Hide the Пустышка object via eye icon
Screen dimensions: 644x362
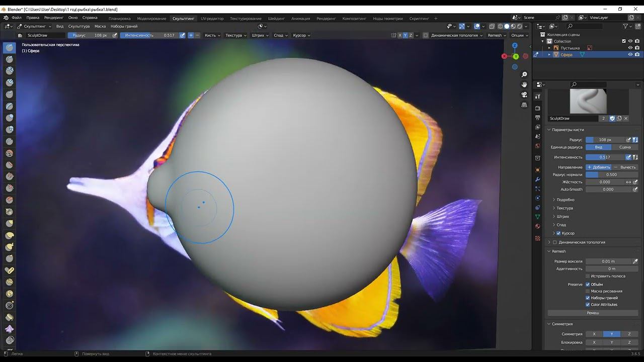point(630,48)
